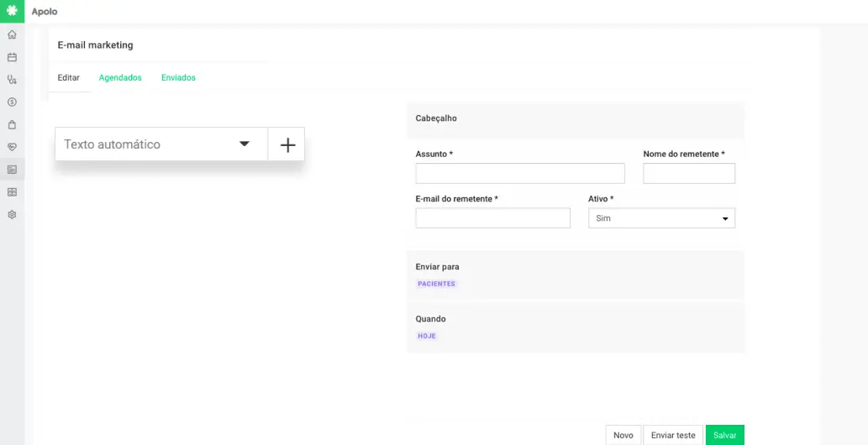The image size is (868, 445).
Task: Click the Quando section label
Action: coord(431,319)
